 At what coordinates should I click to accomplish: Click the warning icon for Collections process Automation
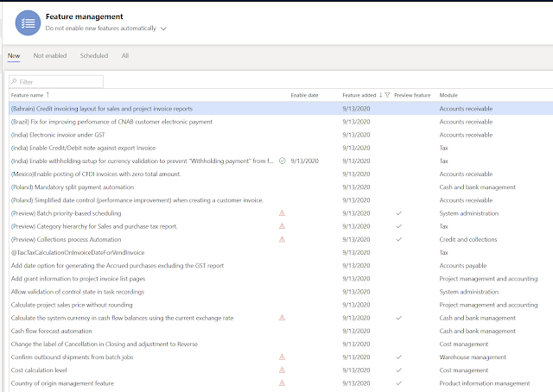283,239
